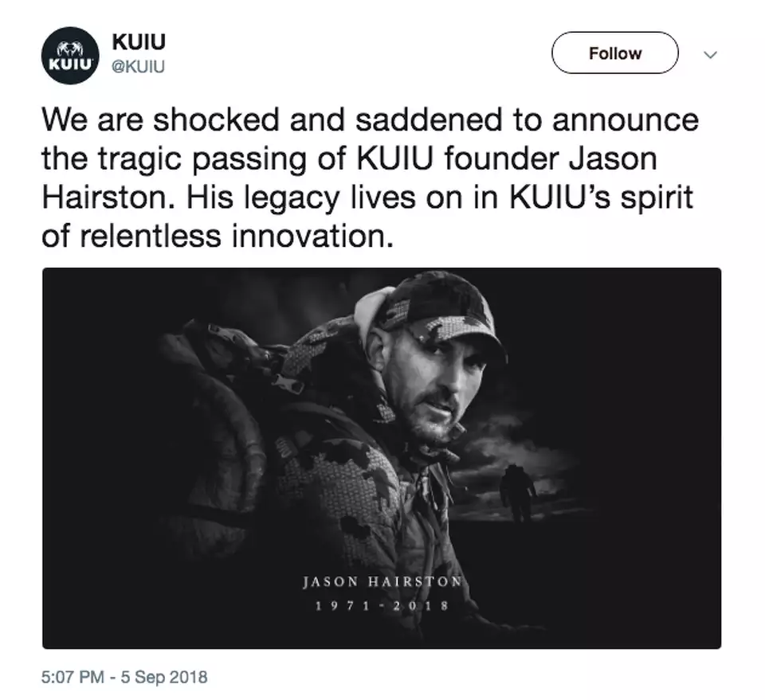Click the 5:07 PM time in timestamp
Image resolution: width=765 pixels, height=700 pixels.
click(73, 677)
